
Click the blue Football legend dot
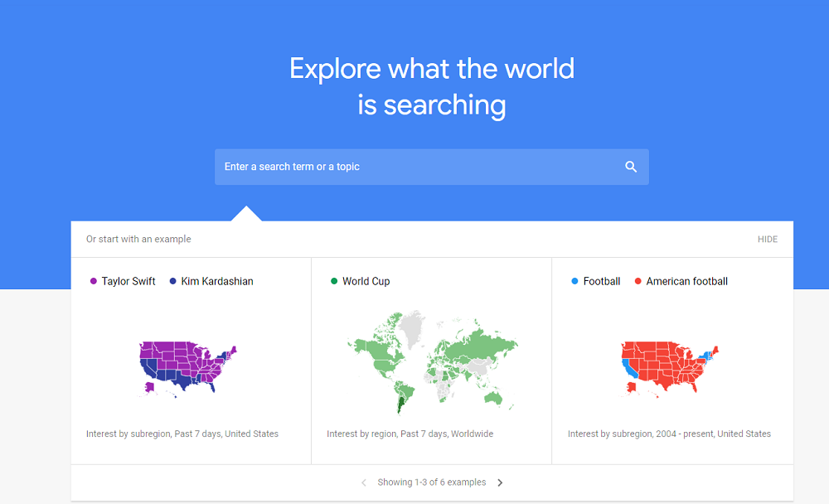click(x=574, y=281)
